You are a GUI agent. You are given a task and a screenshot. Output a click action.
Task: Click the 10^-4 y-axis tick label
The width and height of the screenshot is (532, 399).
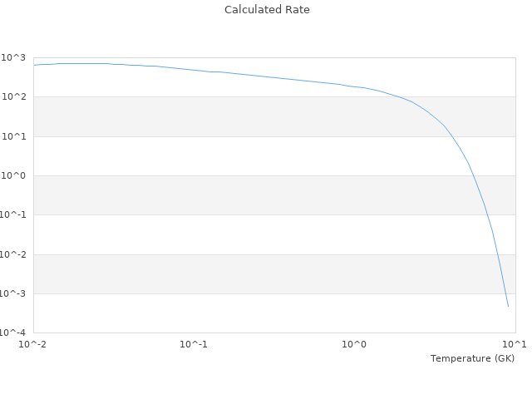tap(13, 333)
